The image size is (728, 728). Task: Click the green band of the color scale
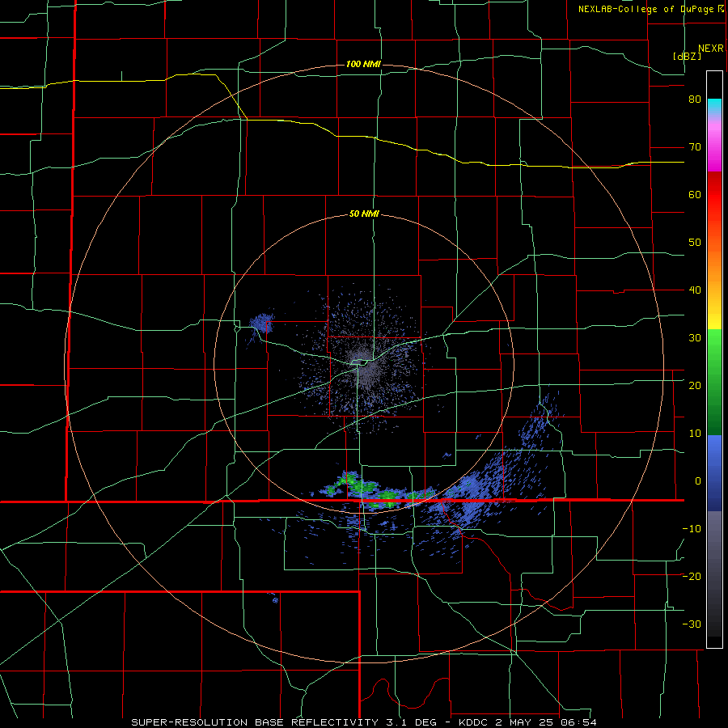click(x=714, y=382)
